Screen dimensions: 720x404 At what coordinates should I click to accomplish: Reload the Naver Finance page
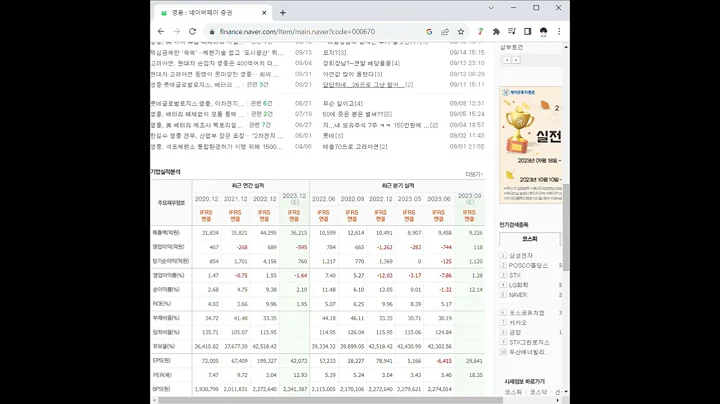tap(192, 32)
